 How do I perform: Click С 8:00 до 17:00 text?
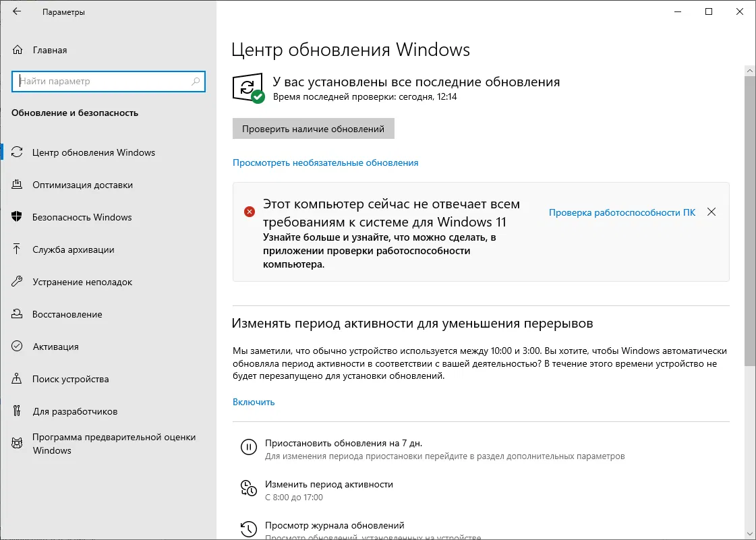click(x=293, y=497)
